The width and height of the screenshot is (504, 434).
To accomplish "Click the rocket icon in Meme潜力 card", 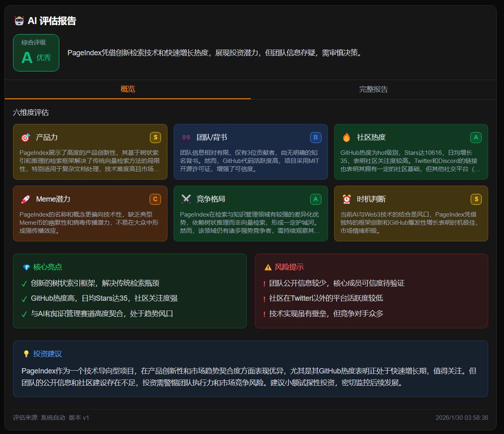I will 25,199.
